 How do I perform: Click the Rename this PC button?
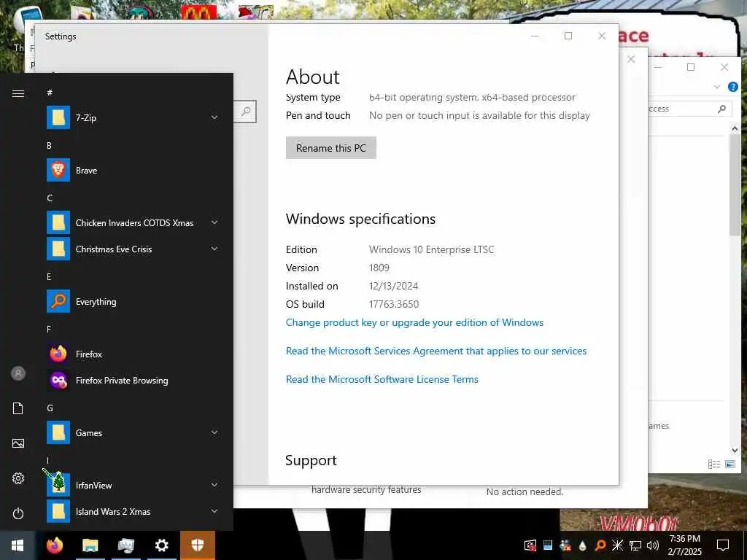click(331, 147)
